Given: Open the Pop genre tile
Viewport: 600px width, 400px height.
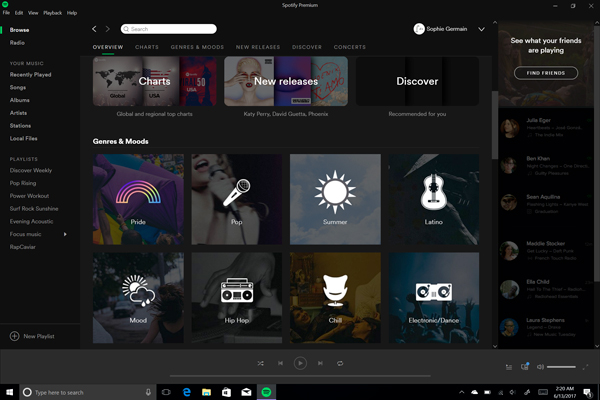Looking at the screenshot, I should pyautogui.click(x=236, y=199).
